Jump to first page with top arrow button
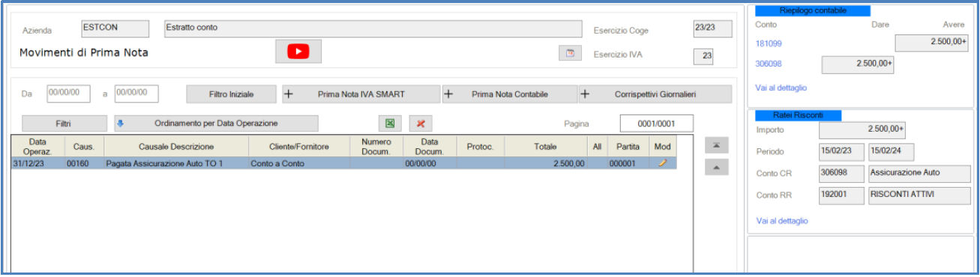The width and height of the screenshot is (980, 277). 716,144
